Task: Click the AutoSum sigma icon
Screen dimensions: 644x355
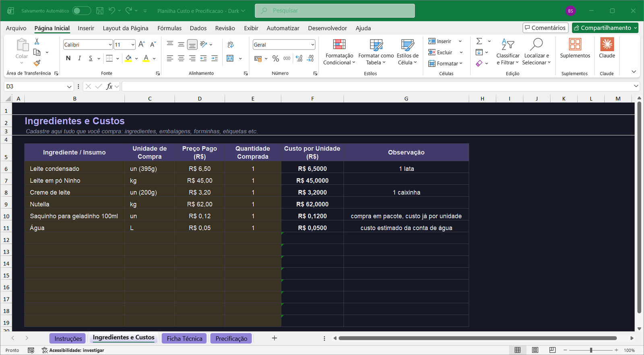Action: click(x=479, y=41)
